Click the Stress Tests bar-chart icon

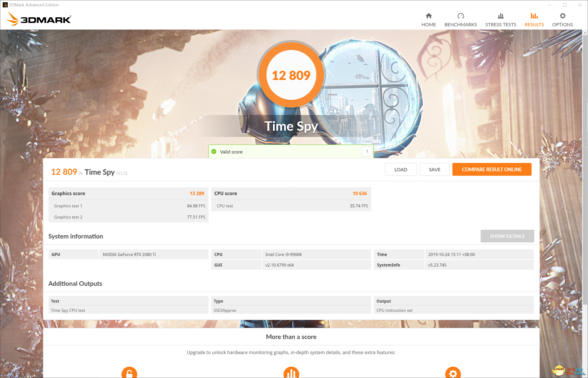click(501, 16)
